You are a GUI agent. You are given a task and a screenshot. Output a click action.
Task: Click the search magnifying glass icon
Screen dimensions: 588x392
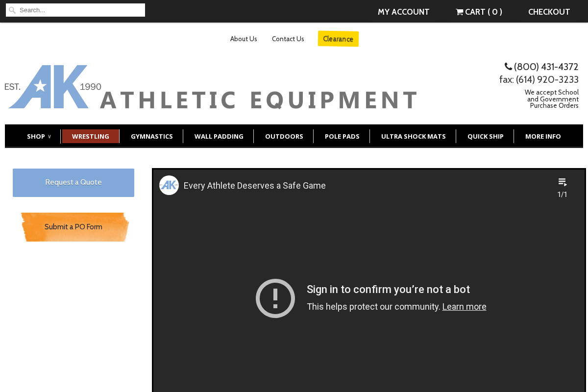[x=12, y=10]
